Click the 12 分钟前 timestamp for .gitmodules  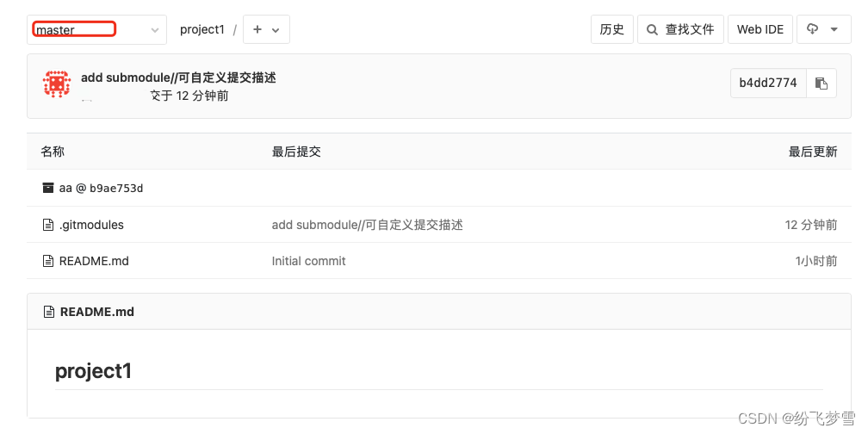(x=811, y=225)
